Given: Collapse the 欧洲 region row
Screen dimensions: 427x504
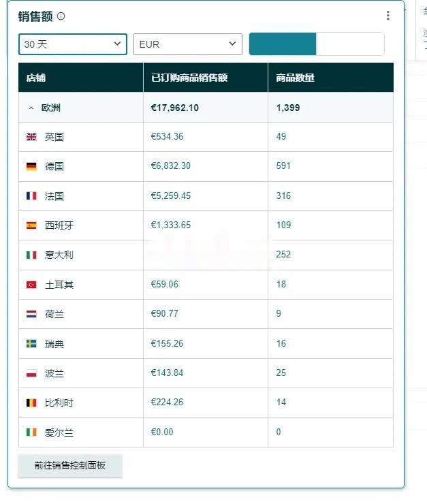Looking at the screenshot, I should pyautogui.click(x=31, y=108).
